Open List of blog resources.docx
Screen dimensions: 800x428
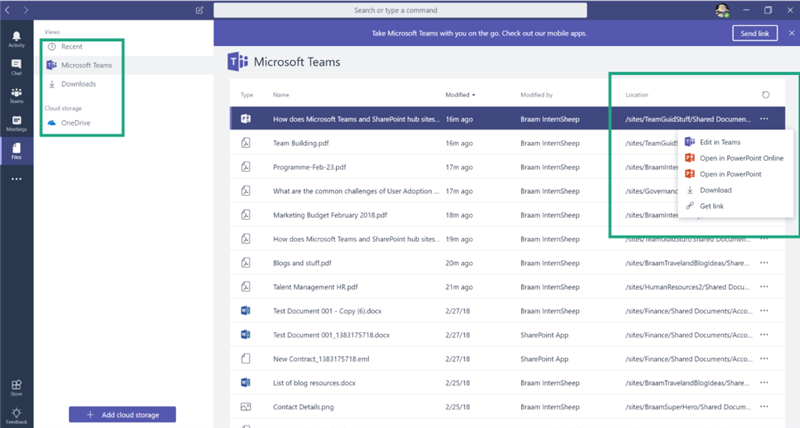pyautogui.click(x=314, y=383)
